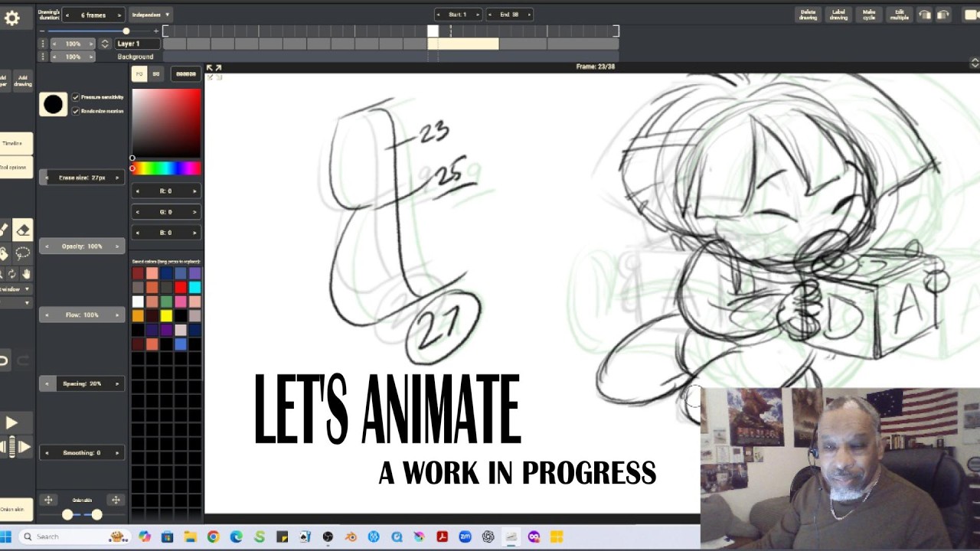Click Make cycle button

tap(869, 15)
